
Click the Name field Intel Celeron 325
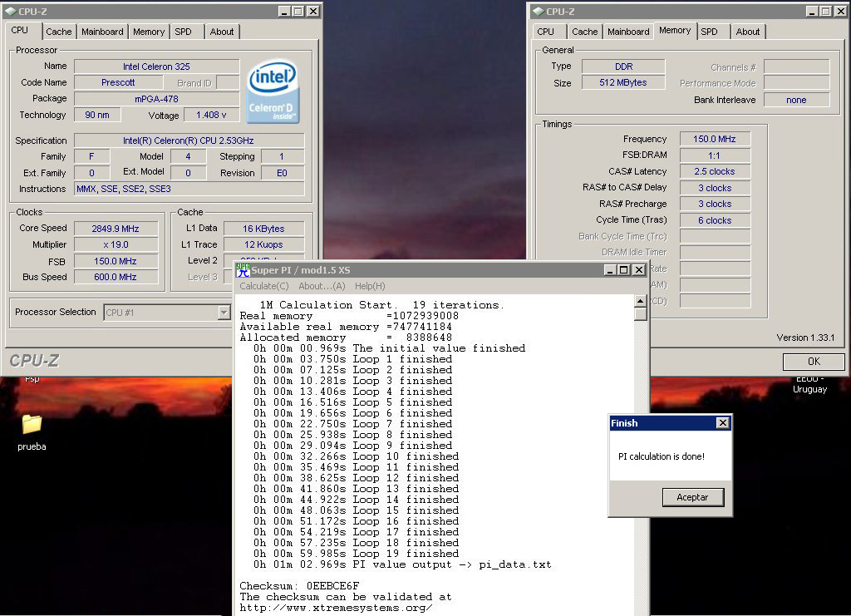(156, 67)
